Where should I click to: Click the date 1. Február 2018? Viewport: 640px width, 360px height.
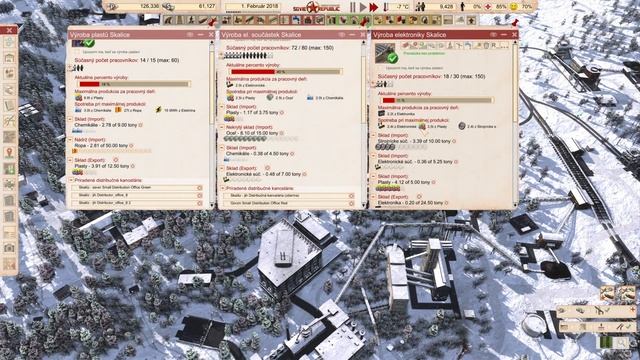click(260, 7)
